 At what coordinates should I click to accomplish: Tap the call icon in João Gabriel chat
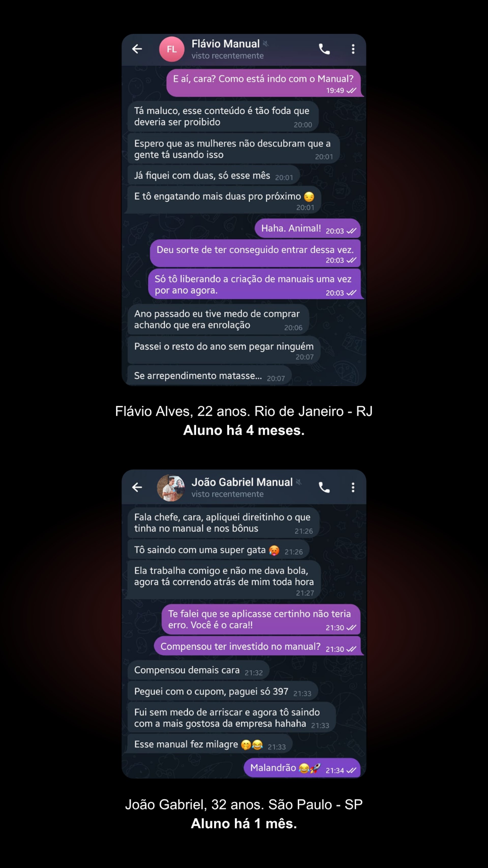pos(324,488)
